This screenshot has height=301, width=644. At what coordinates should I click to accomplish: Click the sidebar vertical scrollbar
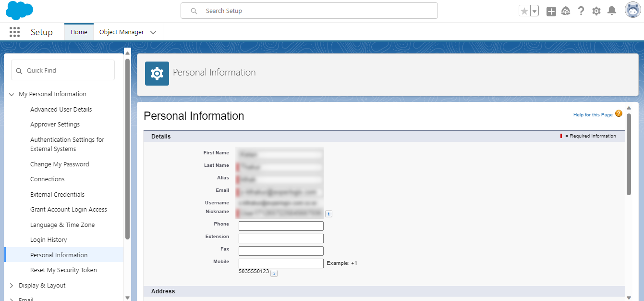pyautogui.click(x=127, y=149)
